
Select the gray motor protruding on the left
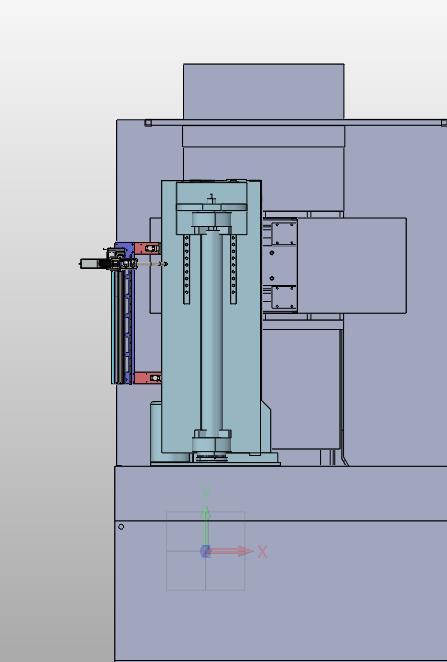(90, 264)
